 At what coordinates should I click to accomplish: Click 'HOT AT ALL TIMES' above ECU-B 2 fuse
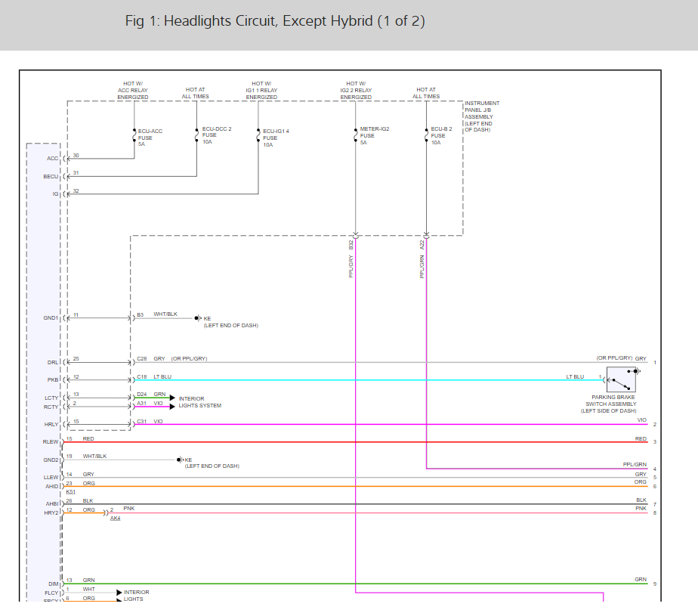[x=426, y=93]
